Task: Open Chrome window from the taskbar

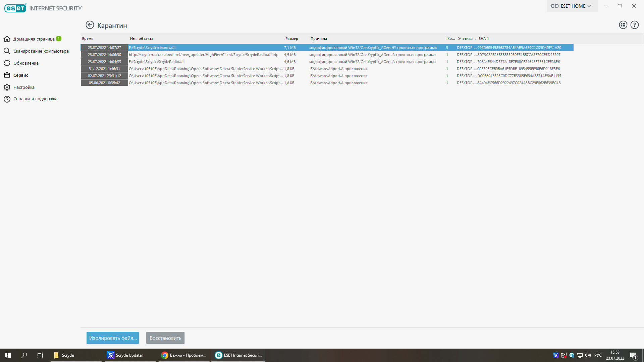Action: click(183, 355)
